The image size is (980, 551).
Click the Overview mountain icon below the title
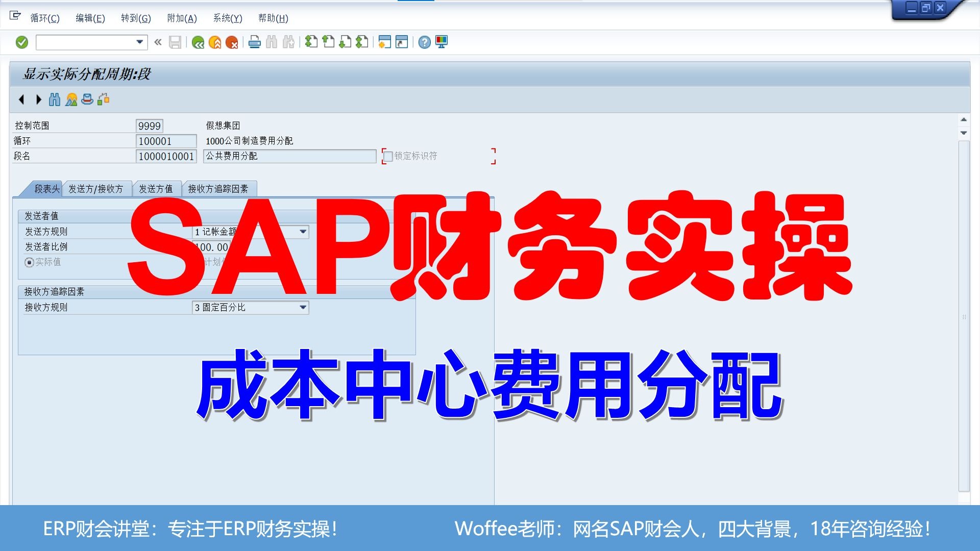(x=70, y=99)
